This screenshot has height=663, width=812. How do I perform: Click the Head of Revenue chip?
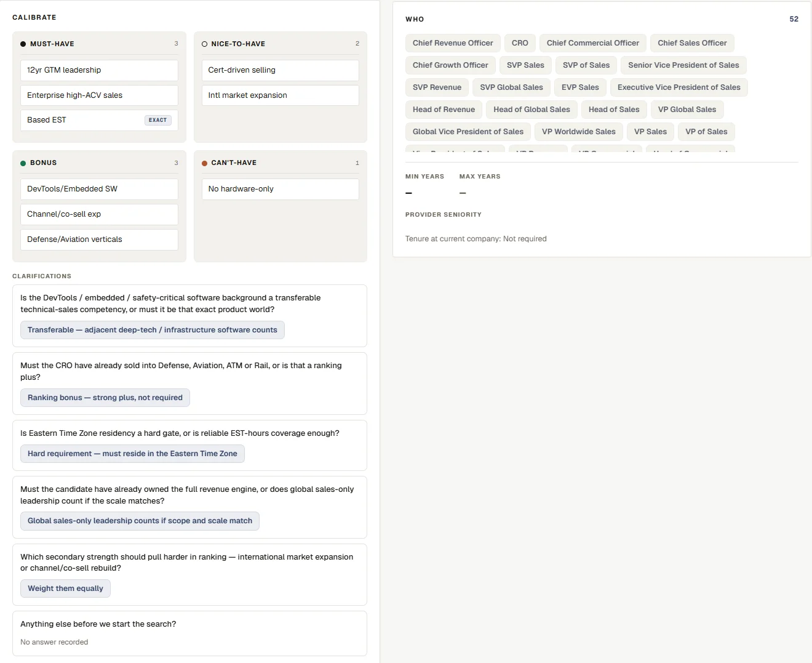click(x=444, y=110)
